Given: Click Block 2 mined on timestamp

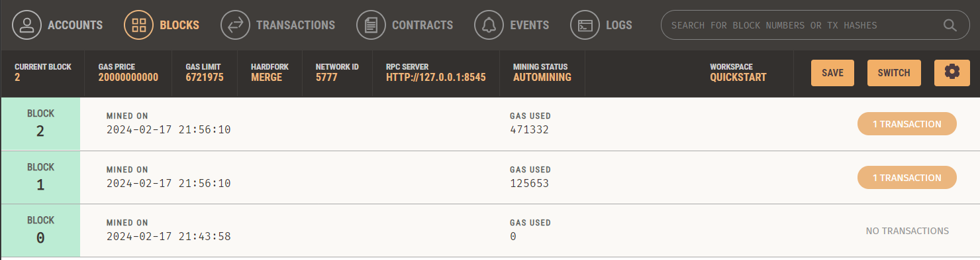Looking at the screenshot, I should click(x=168, y=130).
